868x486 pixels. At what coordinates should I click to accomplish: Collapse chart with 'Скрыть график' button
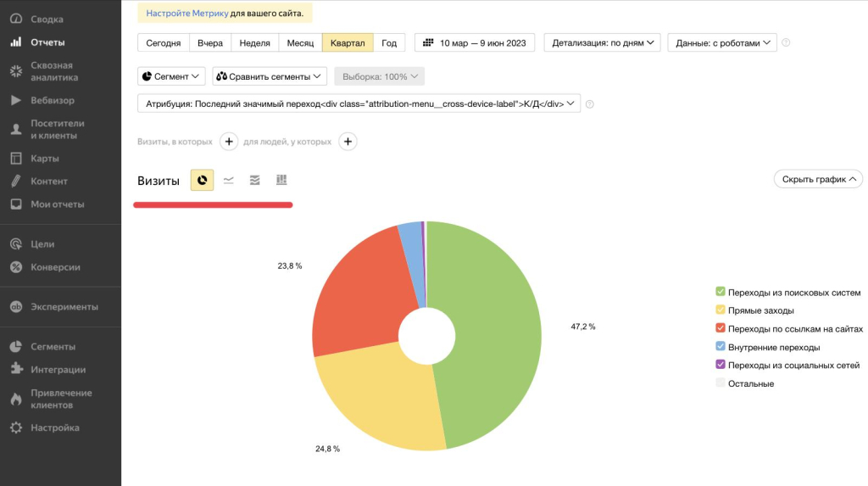818,179
